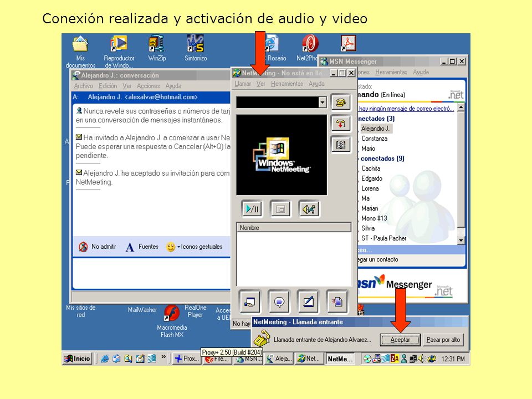Open the Llamar menu in NetMeeting
532x399 pixels.
[243, 84]
